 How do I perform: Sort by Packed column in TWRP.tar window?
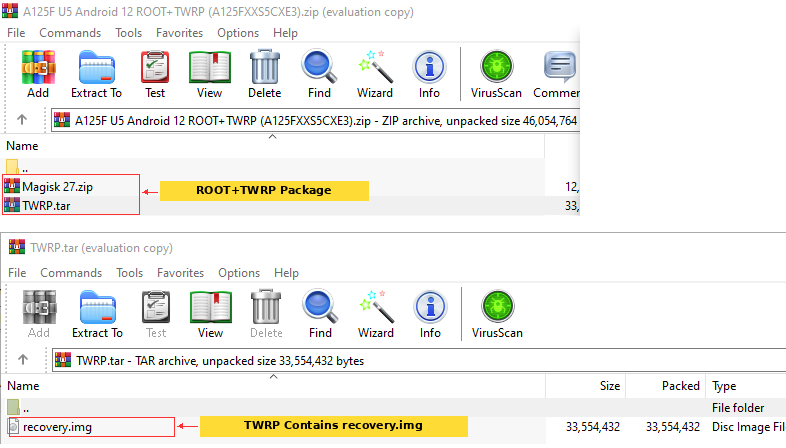pyautogui.click(x=680, y=386)
